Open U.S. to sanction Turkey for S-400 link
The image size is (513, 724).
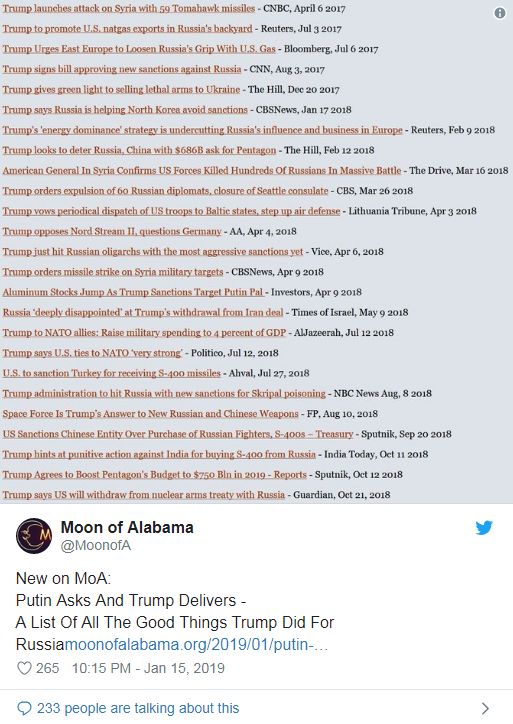[x=111, y=373]
